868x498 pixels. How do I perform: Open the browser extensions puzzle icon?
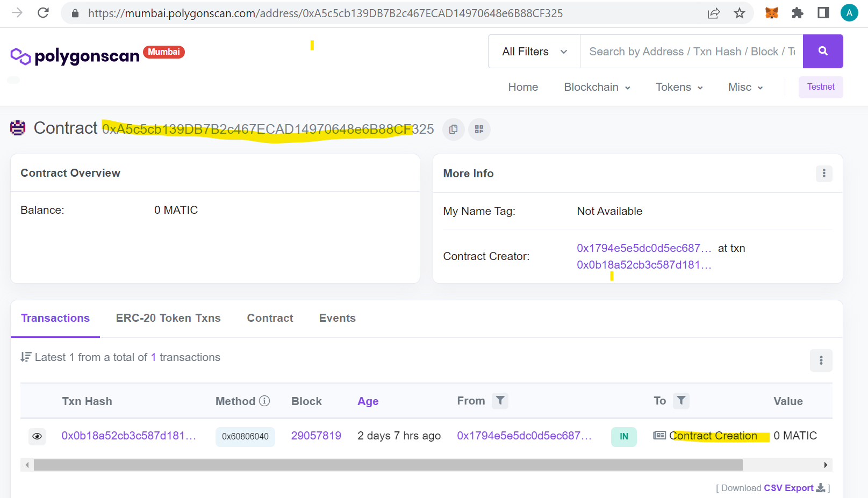798,13
